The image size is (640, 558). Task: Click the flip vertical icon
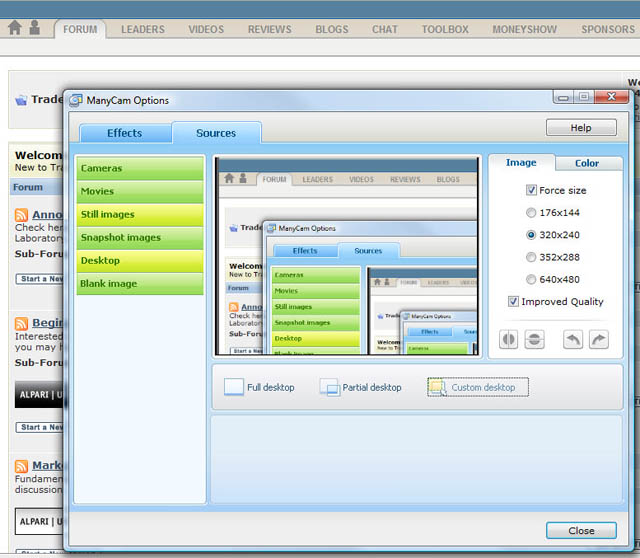point(534,339)
